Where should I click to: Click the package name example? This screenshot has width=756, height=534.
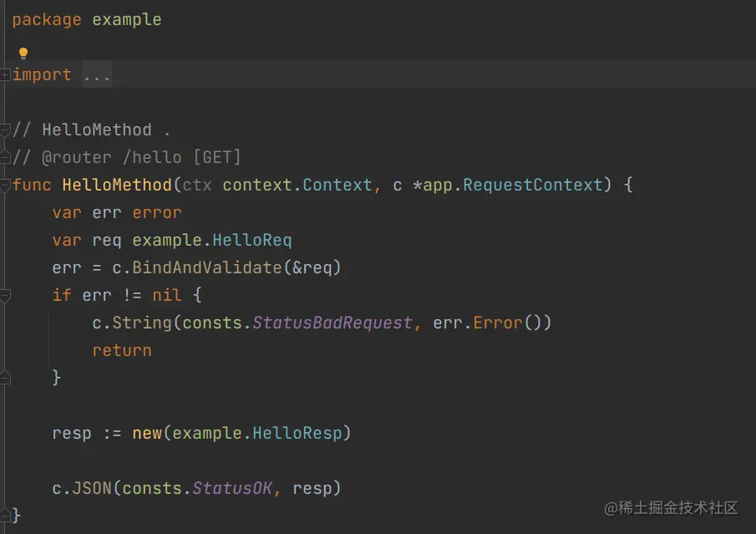tap(127, 20)
